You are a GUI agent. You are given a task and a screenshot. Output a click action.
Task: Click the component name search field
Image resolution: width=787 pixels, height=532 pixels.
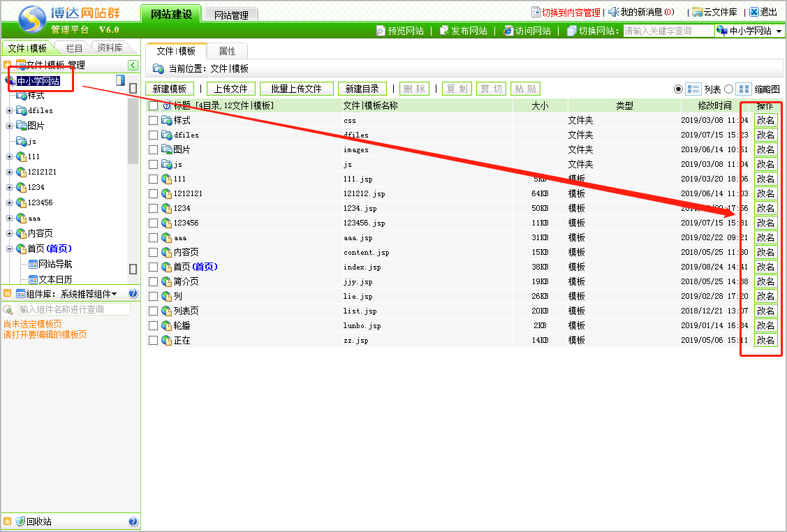point(73,309)
